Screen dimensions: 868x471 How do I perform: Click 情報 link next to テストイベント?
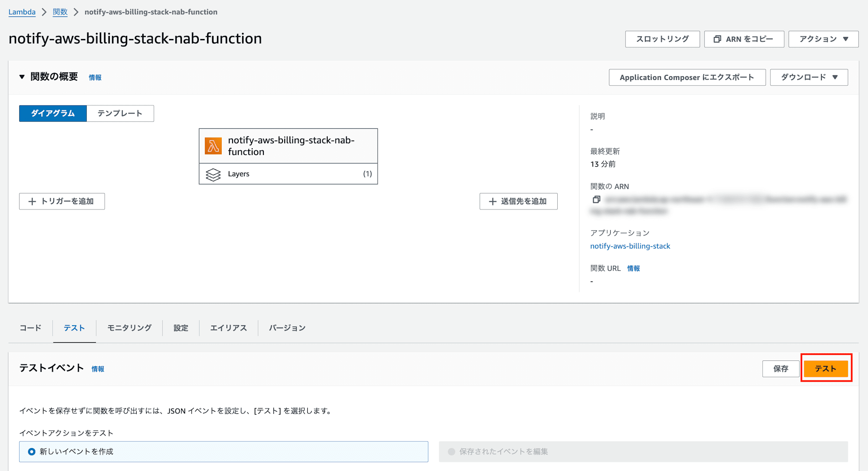pos(98,369)
